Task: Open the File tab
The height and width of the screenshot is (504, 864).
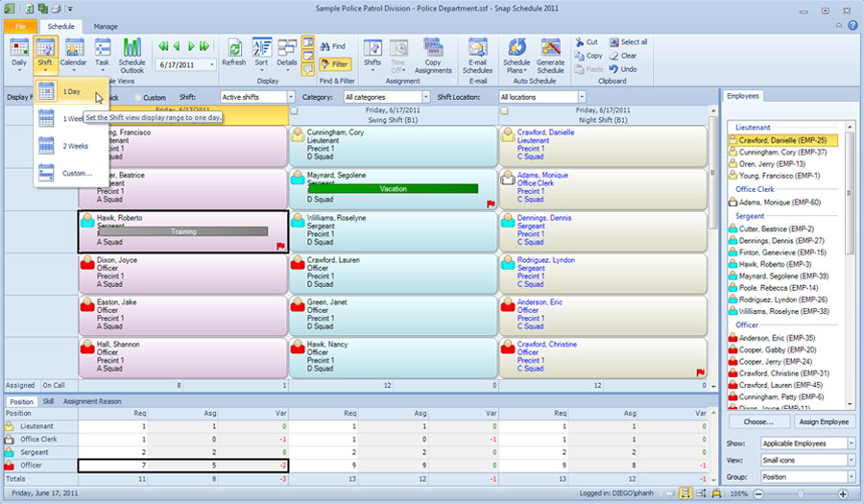Action: (20, 26)
